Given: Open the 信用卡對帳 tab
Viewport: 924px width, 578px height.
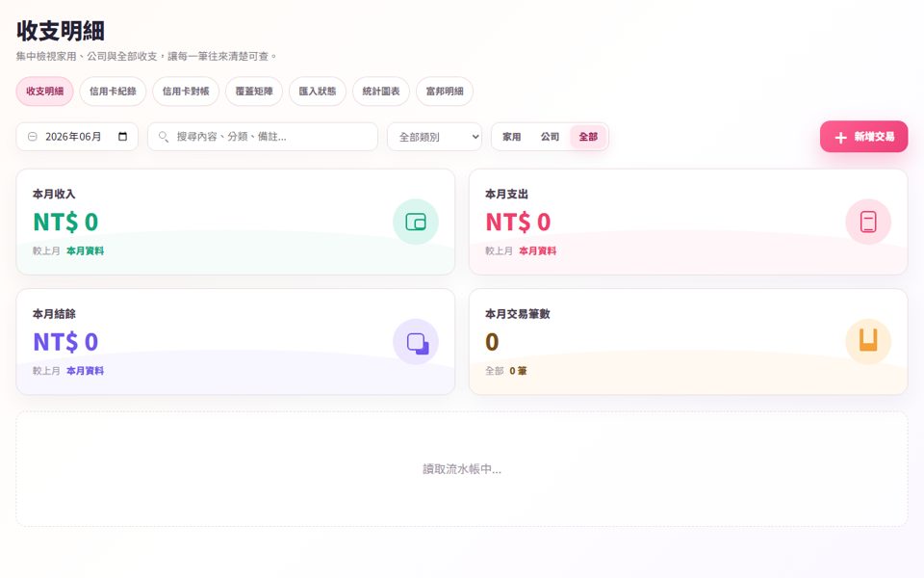Looking at the screenshot, I should (186, 92).
